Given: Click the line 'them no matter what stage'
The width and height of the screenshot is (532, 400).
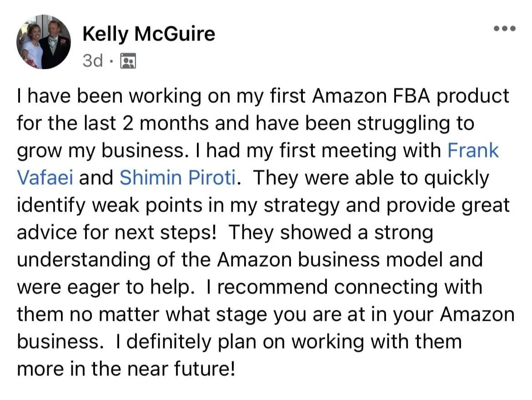Looking at the screenshot, I should pos(266,314).
